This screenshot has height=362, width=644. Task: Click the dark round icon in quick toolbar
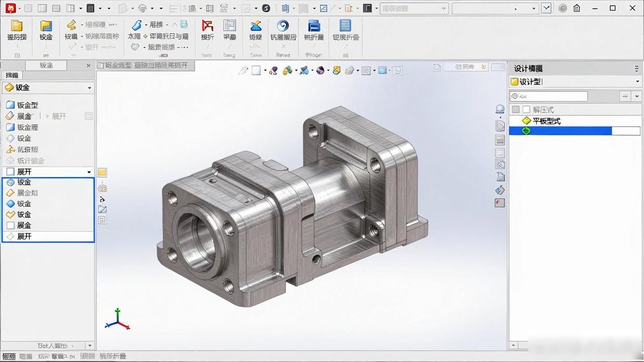coord(266,8)
